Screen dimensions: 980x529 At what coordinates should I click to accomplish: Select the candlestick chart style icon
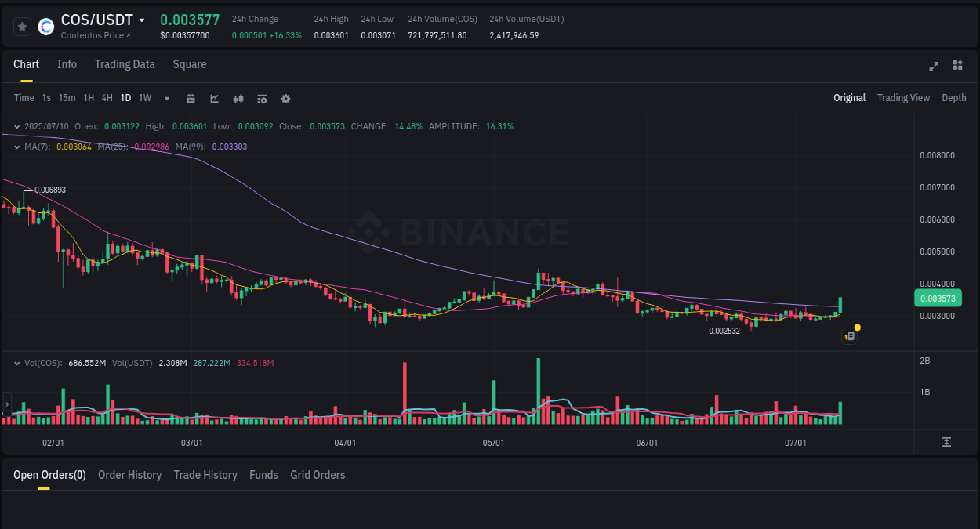pyautogui.click(x=238, y=98)
